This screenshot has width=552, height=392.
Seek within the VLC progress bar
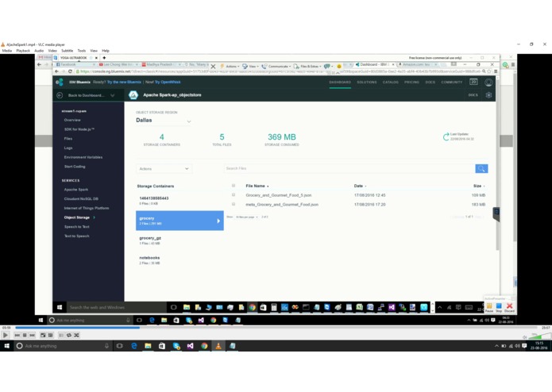point(275,327)
